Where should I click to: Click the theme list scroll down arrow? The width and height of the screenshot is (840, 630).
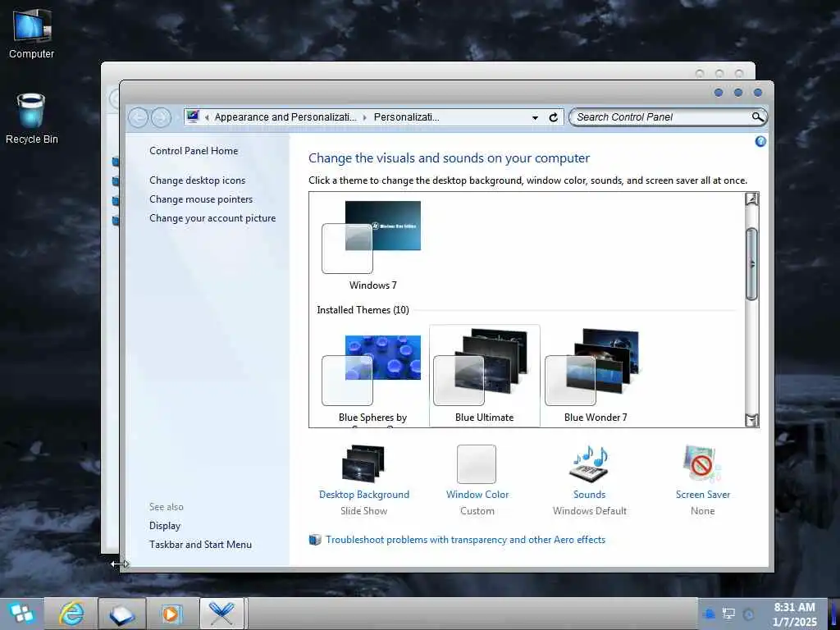coord(751,419)
